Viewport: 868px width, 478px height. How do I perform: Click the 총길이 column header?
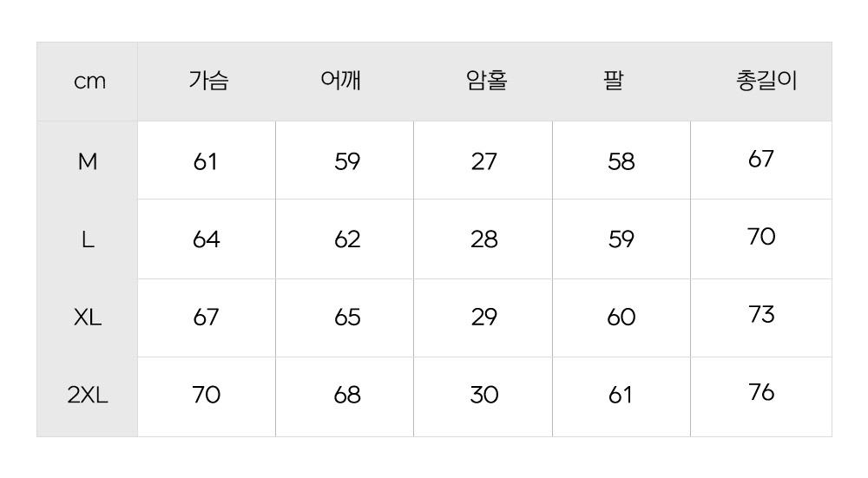(766, 82)
